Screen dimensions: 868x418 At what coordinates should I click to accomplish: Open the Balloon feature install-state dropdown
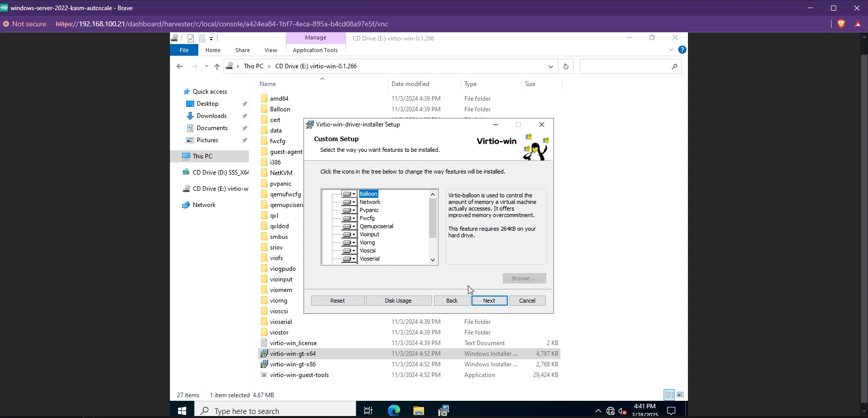click(349, 194)
